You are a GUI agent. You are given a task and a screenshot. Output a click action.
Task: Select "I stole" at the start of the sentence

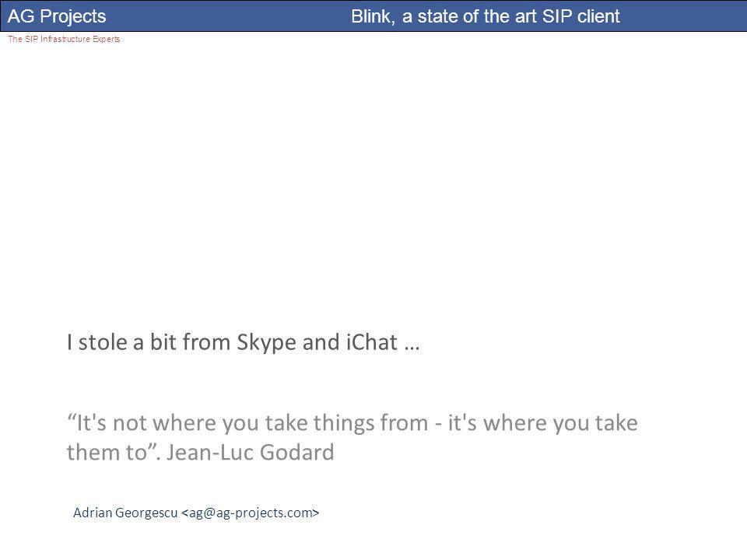click(98, 342)
